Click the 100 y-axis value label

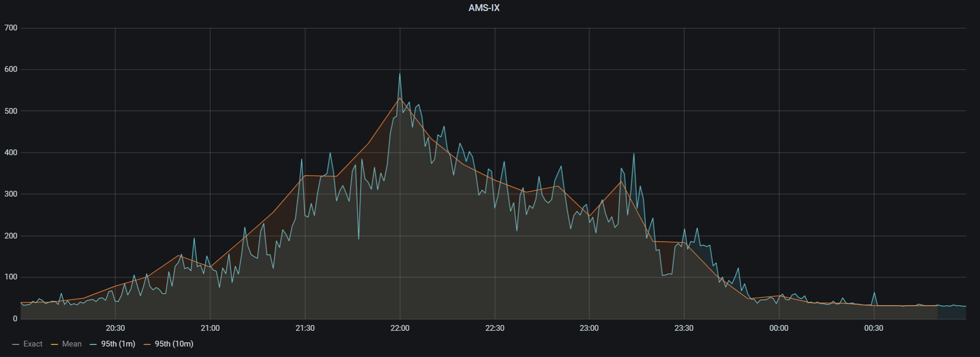pyautogui.click(x=11, y=277)
